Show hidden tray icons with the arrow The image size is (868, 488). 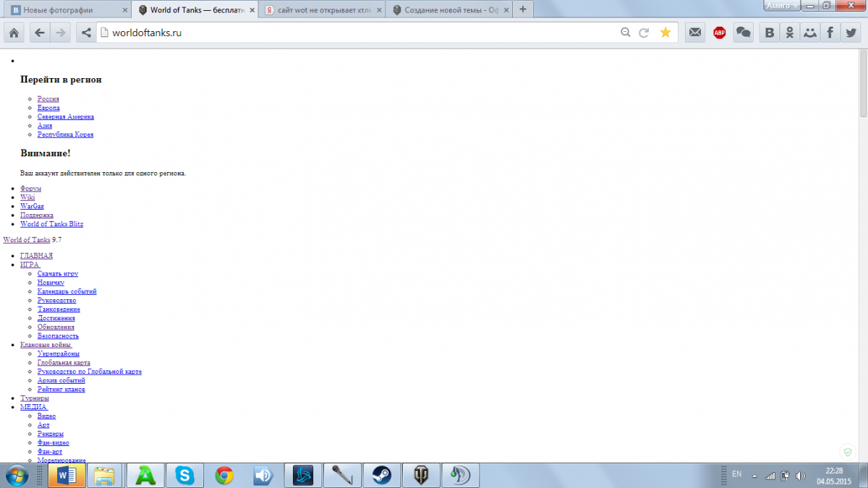pyautogui.click(x=754, y=476)
